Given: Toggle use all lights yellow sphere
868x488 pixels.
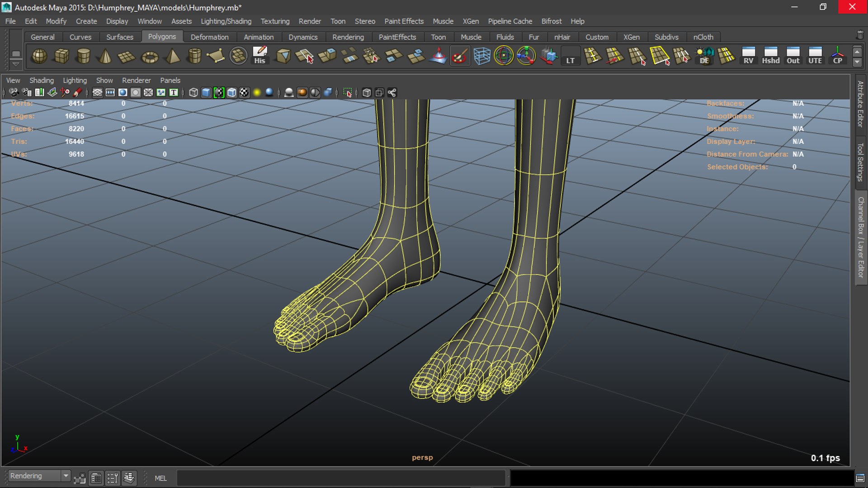Looking at the screenshot, I should tap(257, 93).
